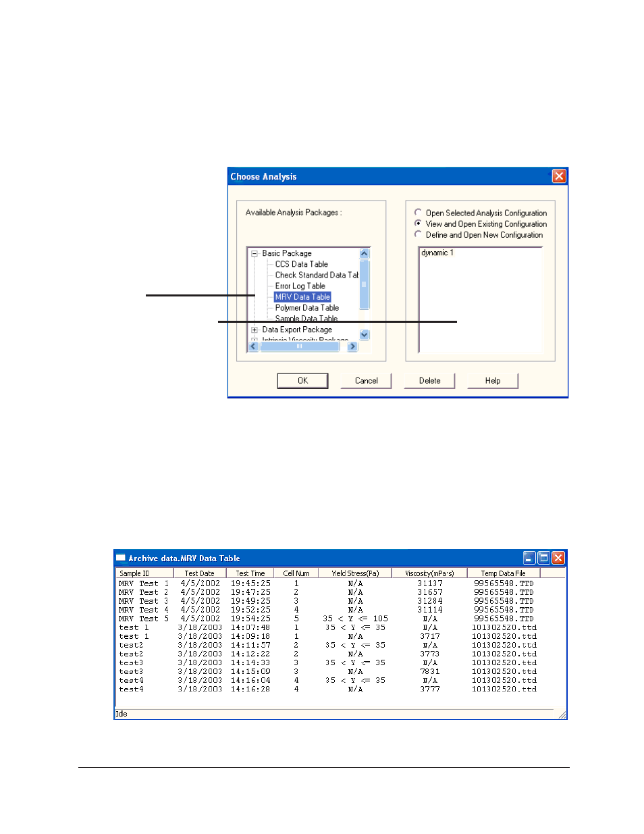Click the package tree vertical scrollbar thumb

(365, 284)
